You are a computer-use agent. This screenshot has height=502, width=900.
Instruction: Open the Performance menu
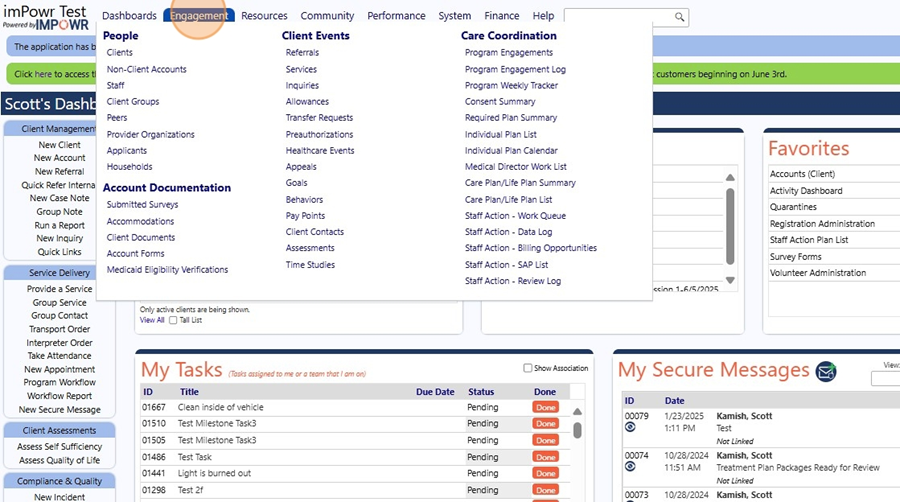coord(396,15)
